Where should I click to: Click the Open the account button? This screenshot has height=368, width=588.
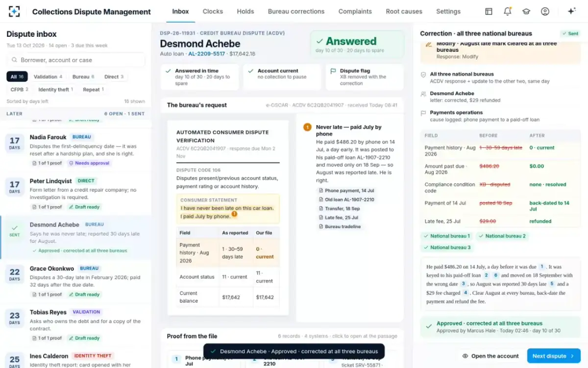click(x=490, y=356)
